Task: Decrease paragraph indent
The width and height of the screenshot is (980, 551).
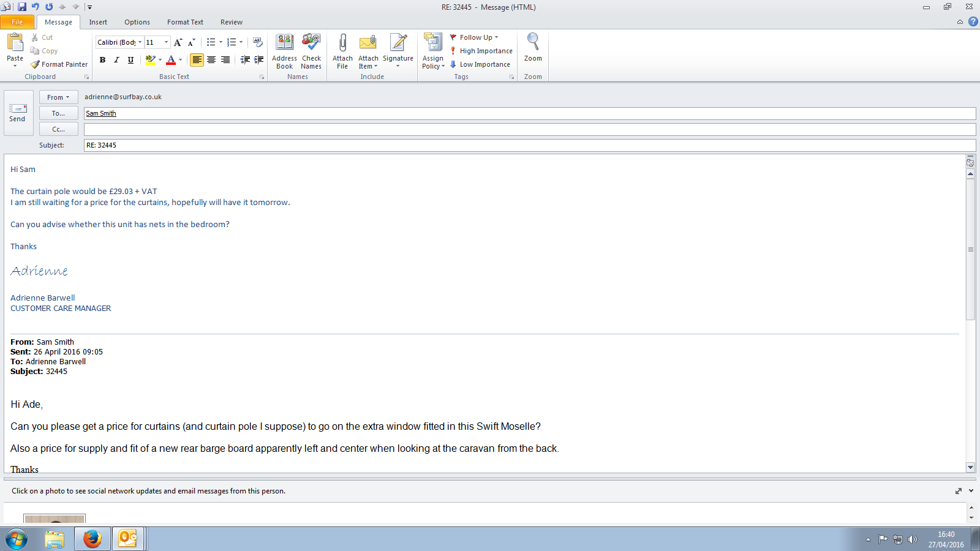Action: click(x=245, y=59)
